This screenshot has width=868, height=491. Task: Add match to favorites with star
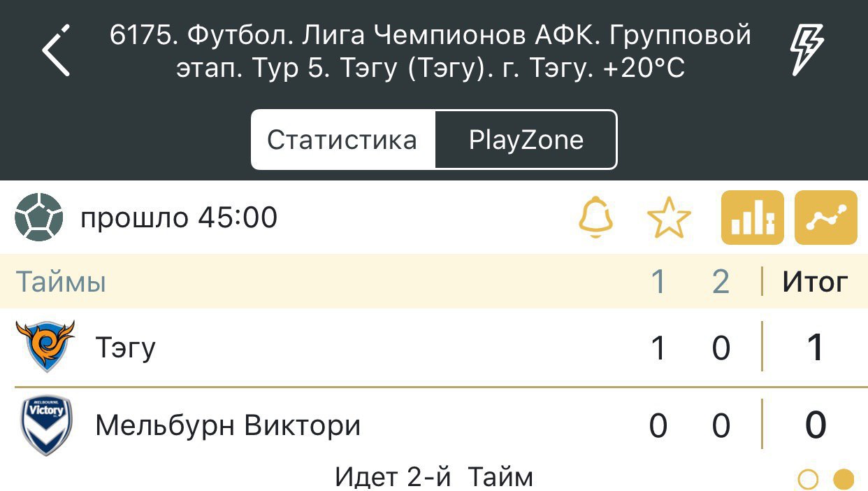[669, 218]
